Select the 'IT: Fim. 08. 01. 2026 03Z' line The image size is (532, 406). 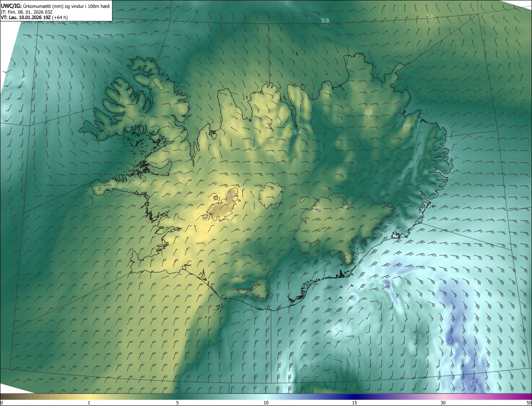(27, 12)
